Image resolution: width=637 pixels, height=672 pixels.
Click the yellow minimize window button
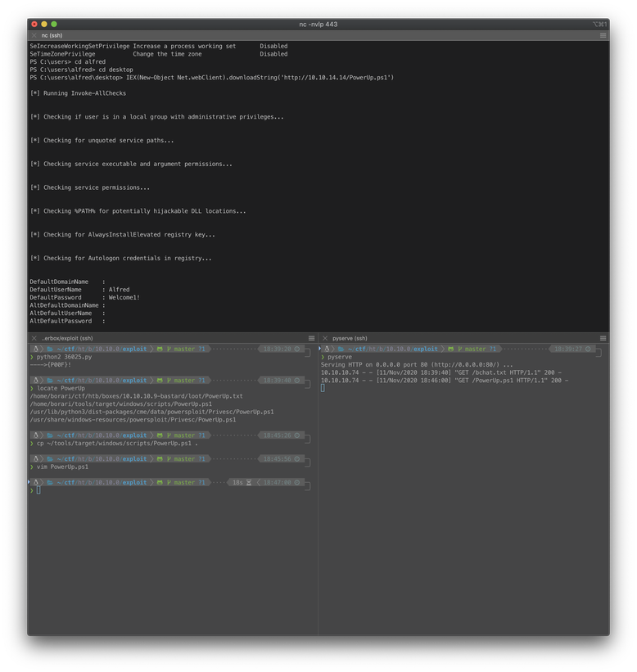point(44,25)
